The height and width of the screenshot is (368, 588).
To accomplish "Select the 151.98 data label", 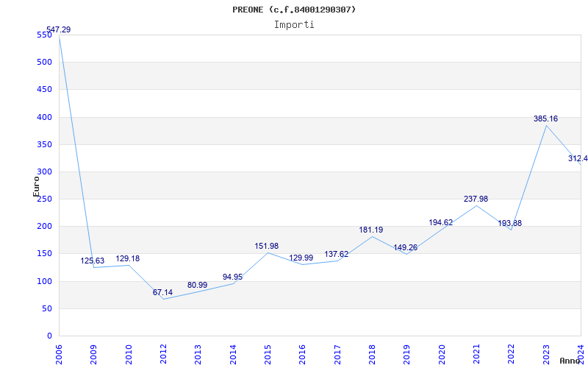I will click(267, 246).
